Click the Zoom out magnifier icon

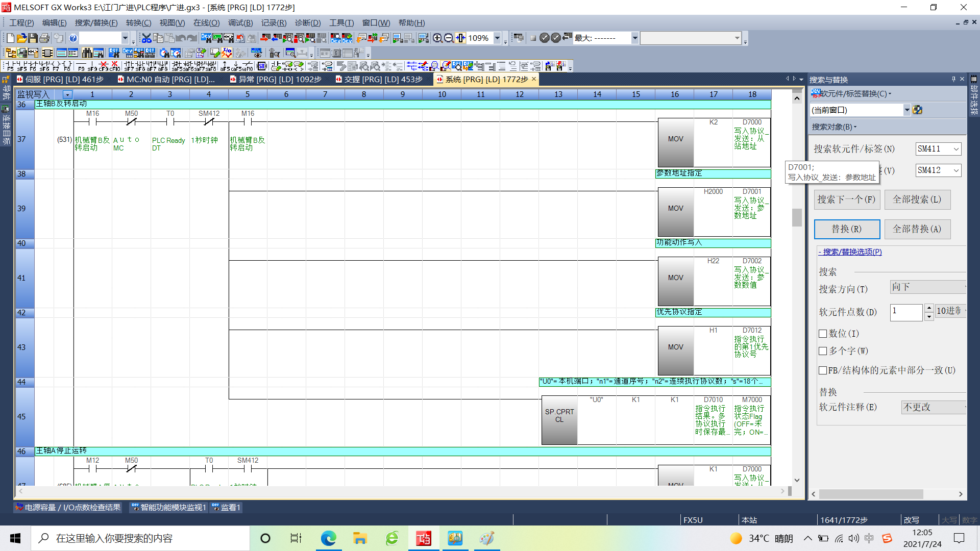click(x=449, y=38)
